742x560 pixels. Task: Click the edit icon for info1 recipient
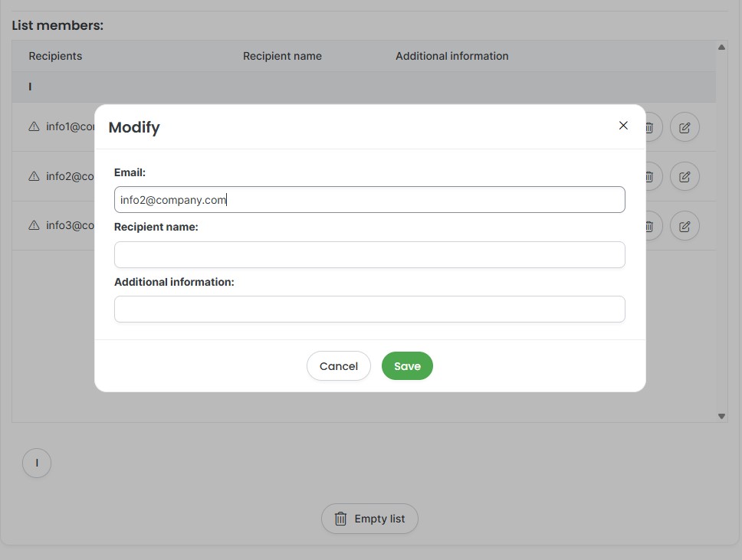tap(685, 127)
